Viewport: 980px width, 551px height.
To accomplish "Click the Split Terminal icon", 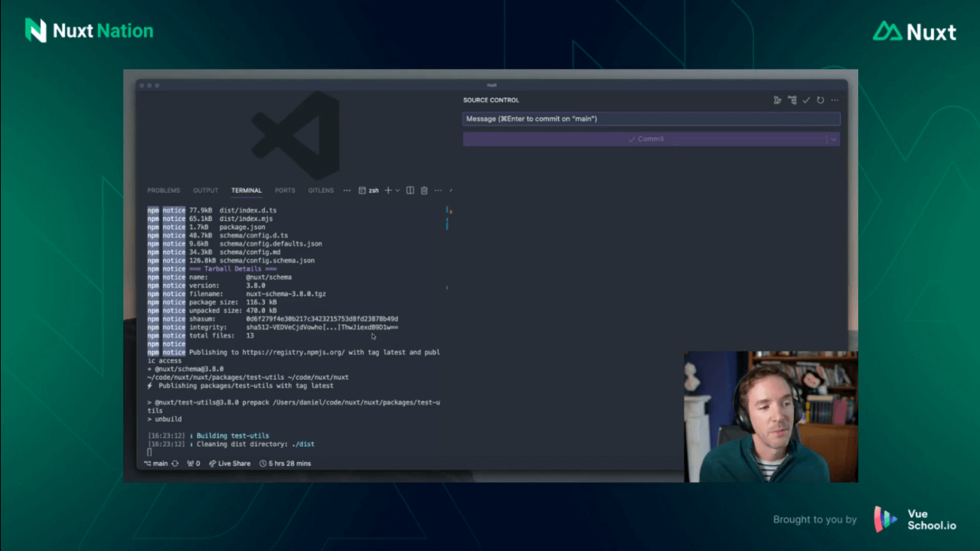I will [x=410, y=191].
